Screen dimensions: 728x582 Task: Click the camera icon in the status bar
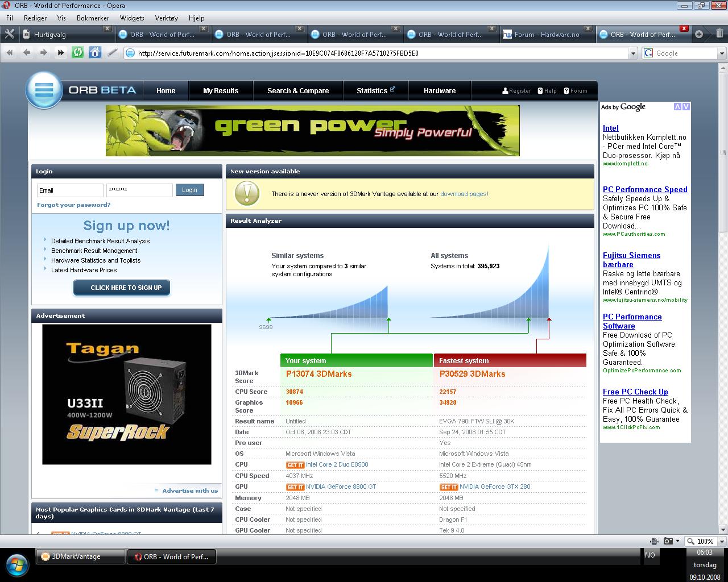tap(668, 541)
